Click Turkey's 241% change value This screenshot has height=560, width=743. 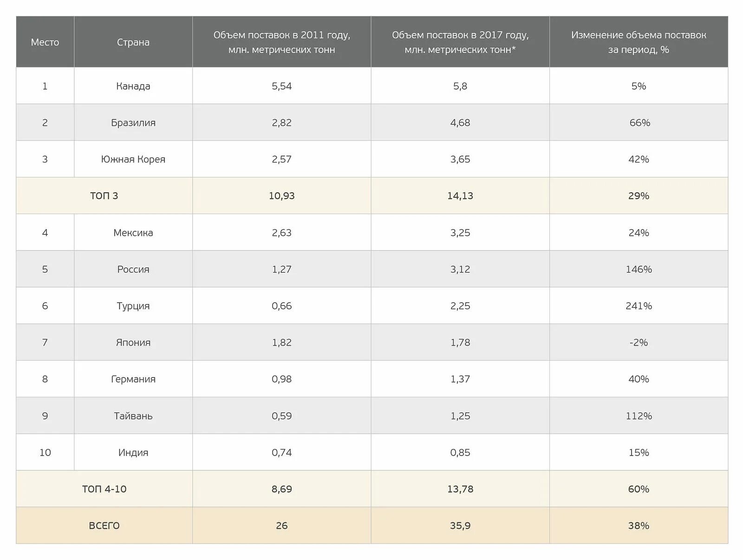[639, 306]
